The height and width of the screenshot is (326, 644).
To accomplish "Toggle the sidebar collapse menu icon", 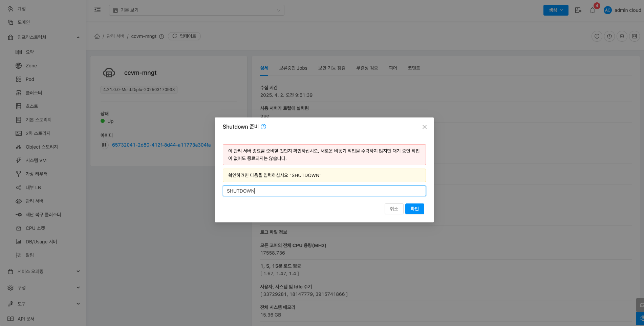I will pos(98,10).
